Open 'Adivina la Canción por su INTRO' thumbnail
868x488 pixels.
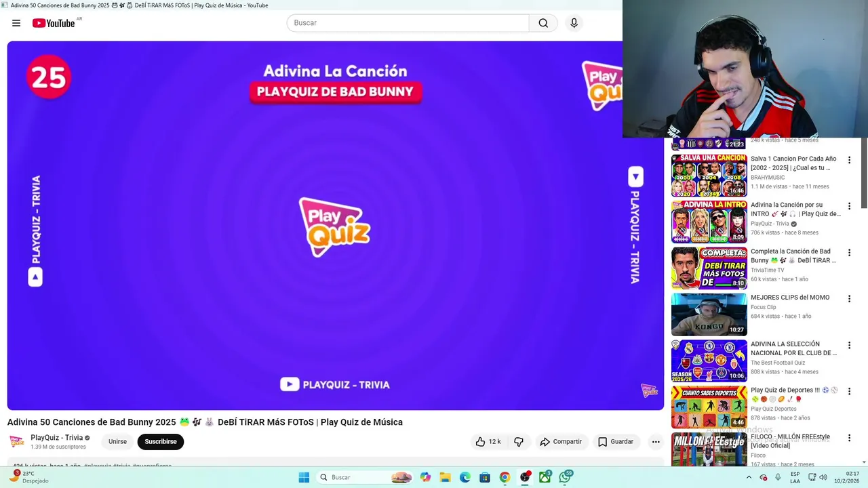point(709,222)
